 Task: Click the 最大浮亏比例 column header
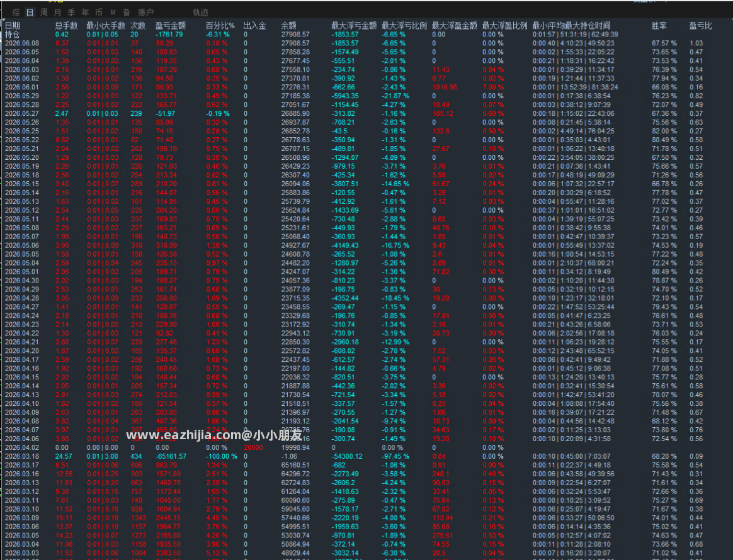(x=404, y=26)
